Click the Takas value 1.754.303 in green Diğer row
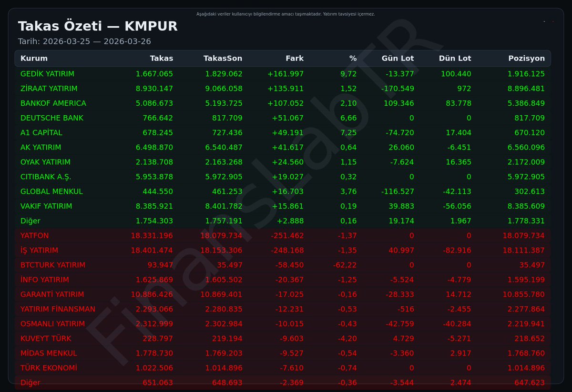The width and height of the screenshot is (572, 392). 154,221
